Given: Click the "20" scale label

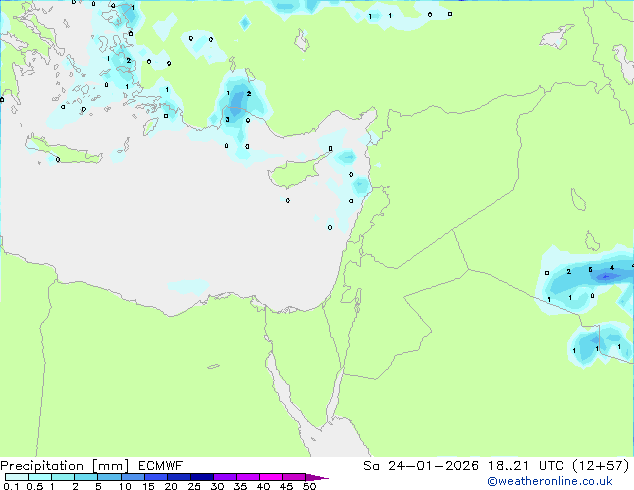Looking at the screenshot, I should (x=171, y=486).
